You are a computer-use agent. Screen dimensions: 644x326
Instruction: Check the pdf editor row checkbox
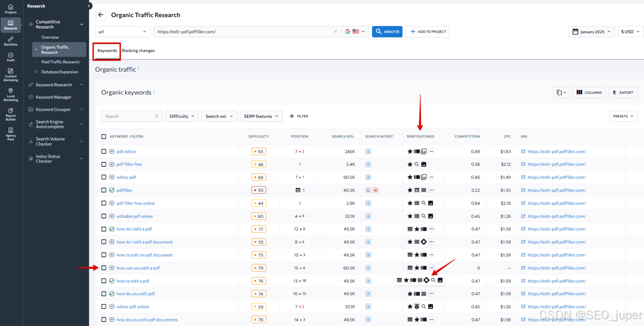click(104, 151)
